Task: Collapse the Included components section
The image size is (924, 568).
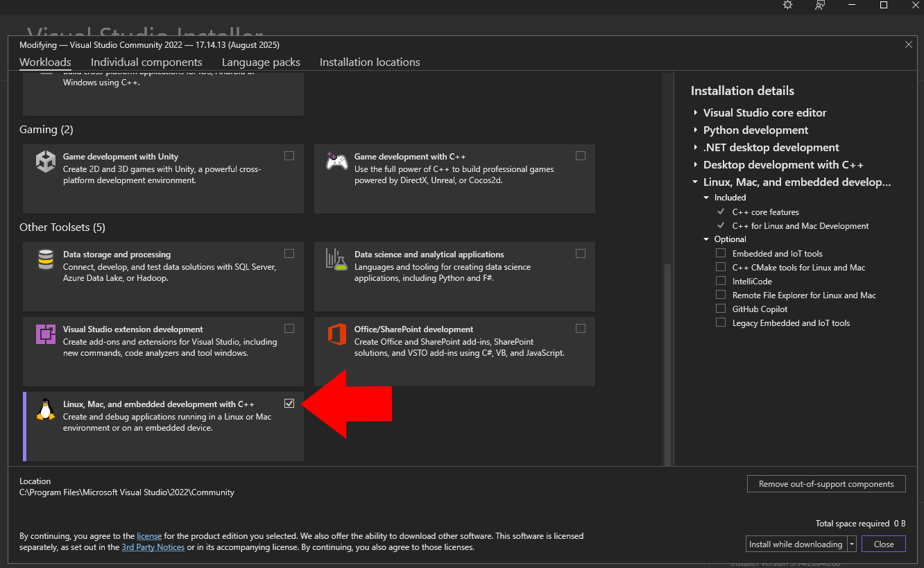Action: (707, 198)
